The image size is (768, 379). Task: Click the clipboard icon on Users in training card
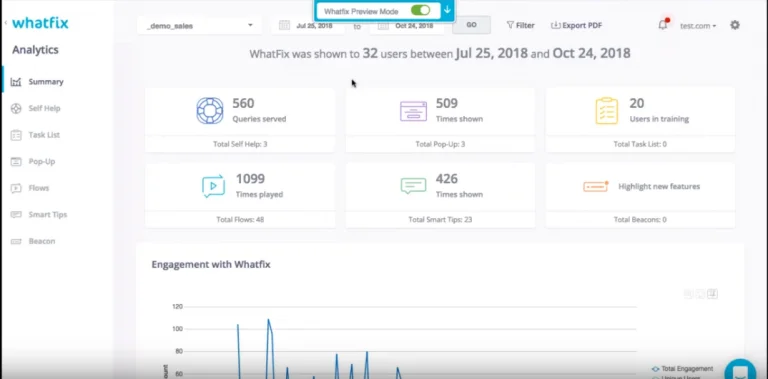(x=606, y=111)
